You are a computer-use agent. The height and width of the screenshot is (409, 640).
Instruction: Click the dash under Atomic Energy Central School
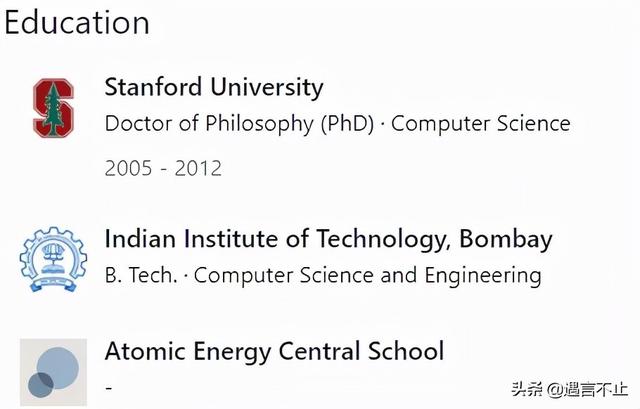coord(108,387)
